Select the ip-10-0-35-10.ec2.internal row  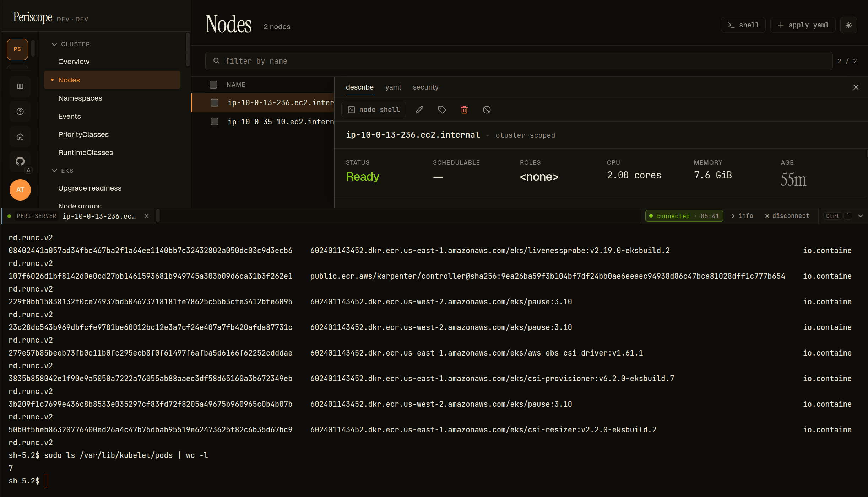coord(263,122)
